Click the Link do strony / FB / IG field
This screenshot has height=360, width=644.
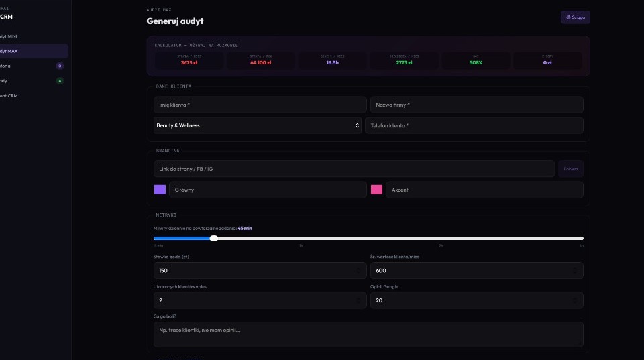point(354,169)
